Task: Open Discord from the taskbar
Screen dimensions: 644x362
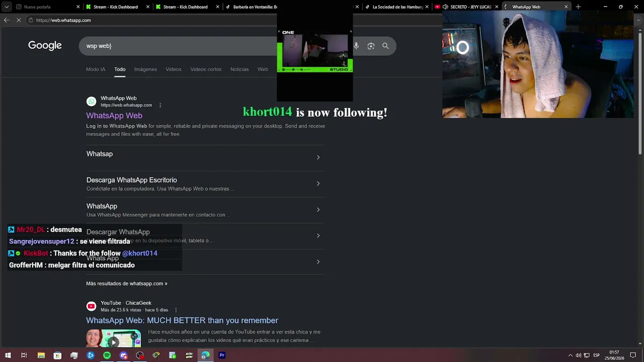Action: tap(124, 355)
